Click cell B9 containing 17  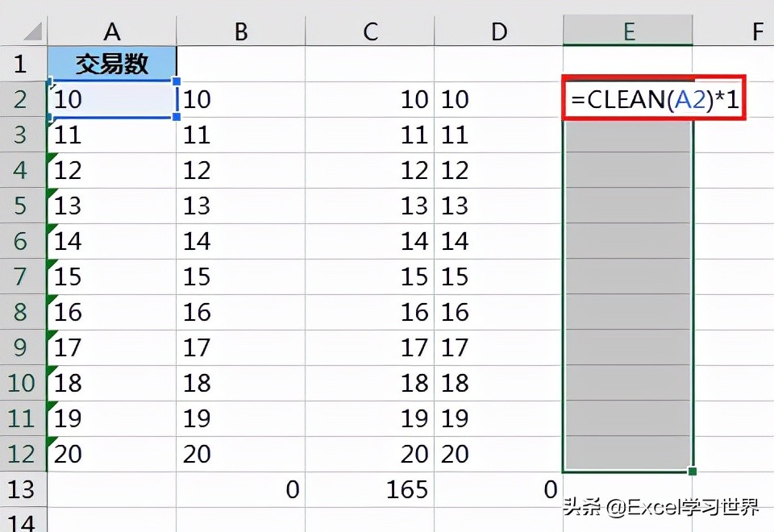(241, 347)
